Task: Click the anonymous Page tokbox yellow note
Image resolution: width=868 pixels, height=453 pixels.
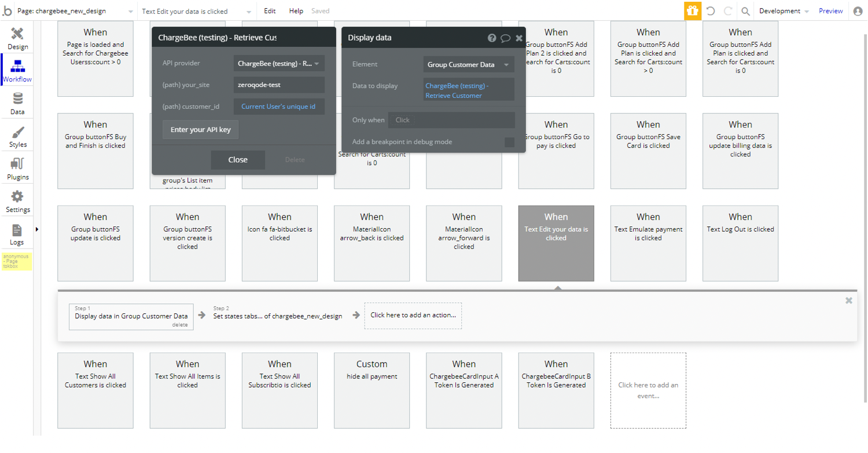Action: click(x=17, y=261)
